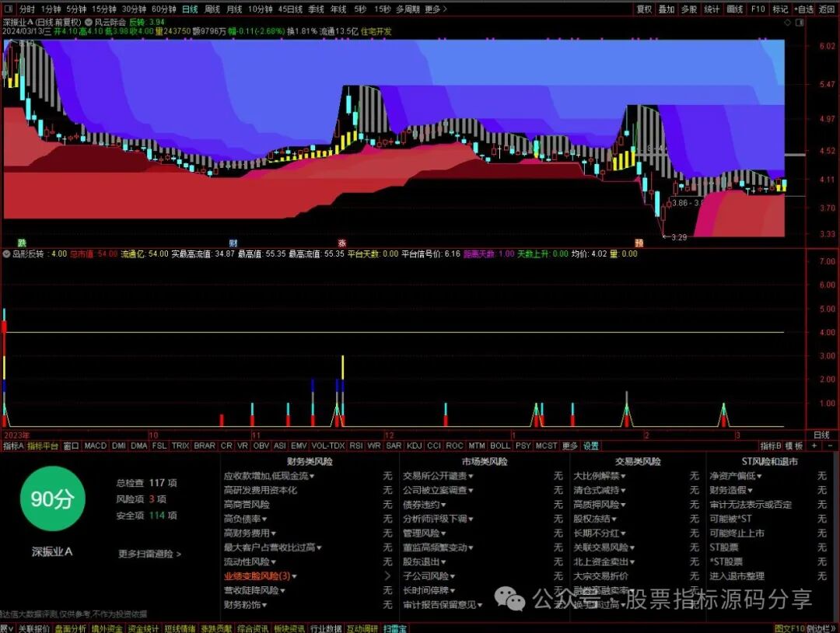The height and width of the screenshot is (633, 840).
Task: Add the stock via the +自选 button
Action: point(803,9)
